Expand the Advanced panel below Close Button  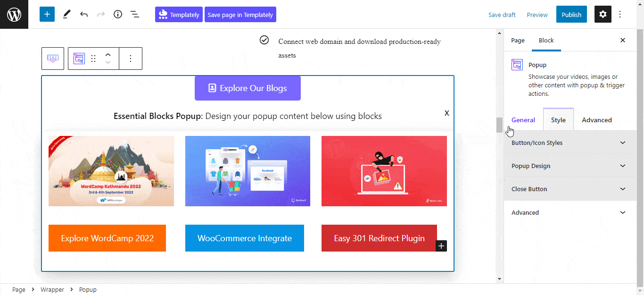coord(570,212)
